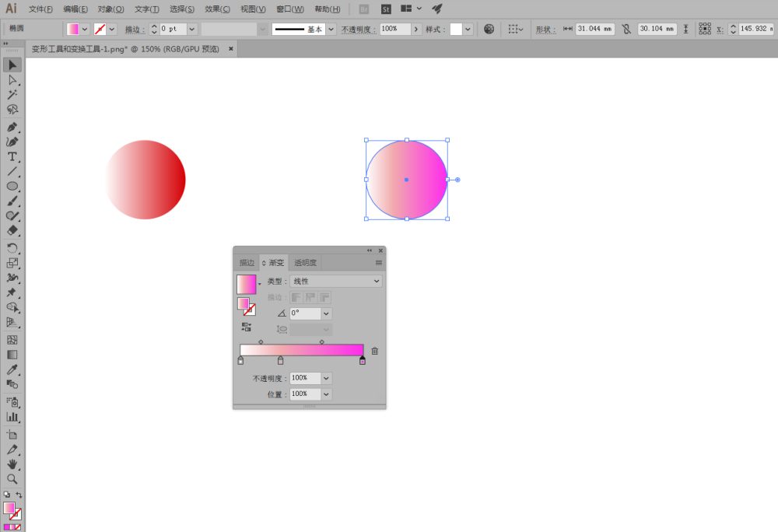This screenshot has width=778, height=532.
Task: Delete gradient stop with trash icon
Action: (375, 351)
